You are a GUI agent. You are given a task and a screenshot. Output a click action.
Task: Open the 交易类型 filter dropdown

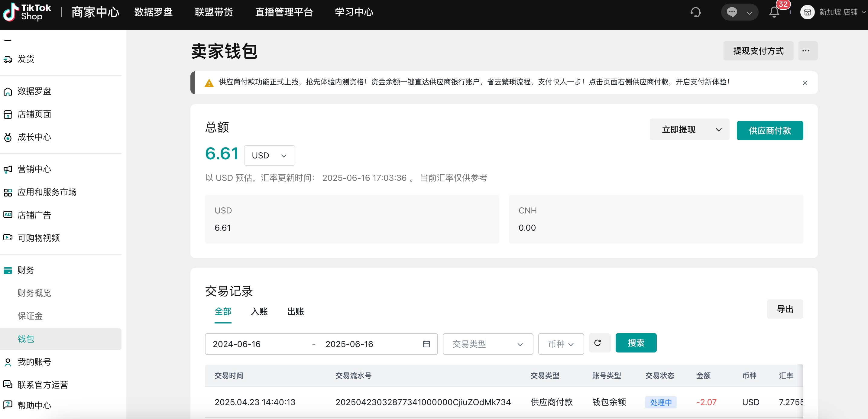point(487,344)
